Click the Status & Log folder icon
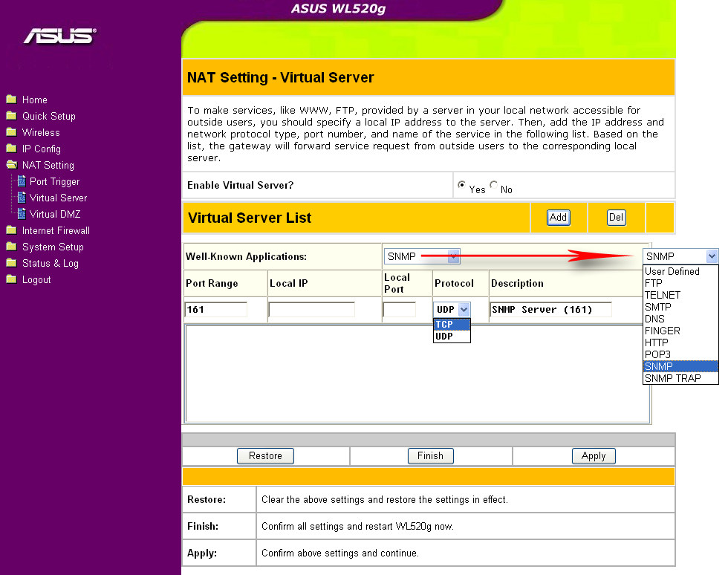 tap(11, 263)
